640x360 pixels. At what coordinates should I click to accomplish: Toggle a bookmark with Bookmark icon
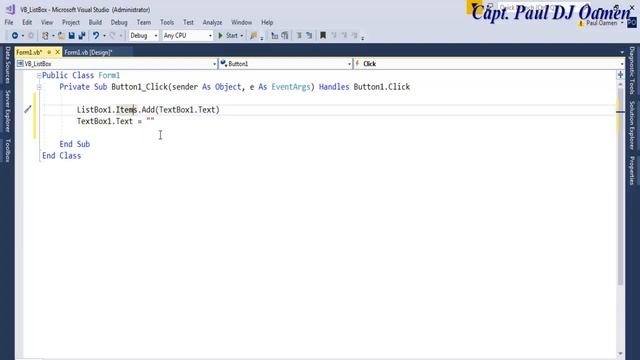click(323, 36)
